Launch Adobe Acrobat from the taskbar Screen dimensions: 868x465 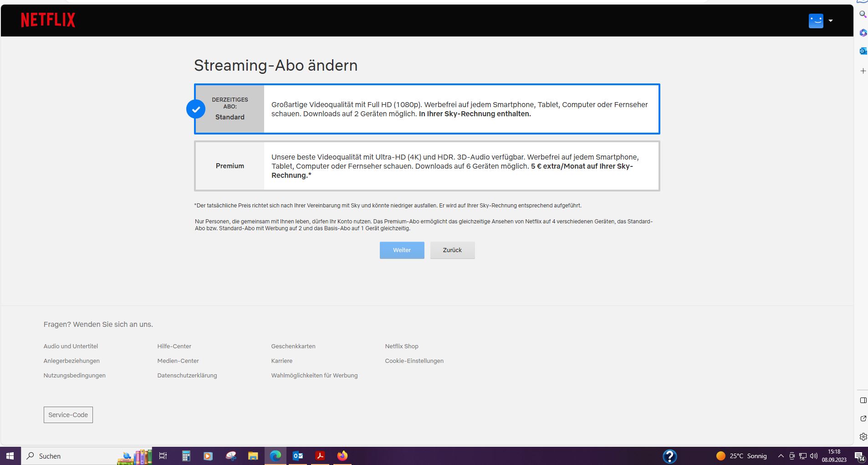coord(320,456)
